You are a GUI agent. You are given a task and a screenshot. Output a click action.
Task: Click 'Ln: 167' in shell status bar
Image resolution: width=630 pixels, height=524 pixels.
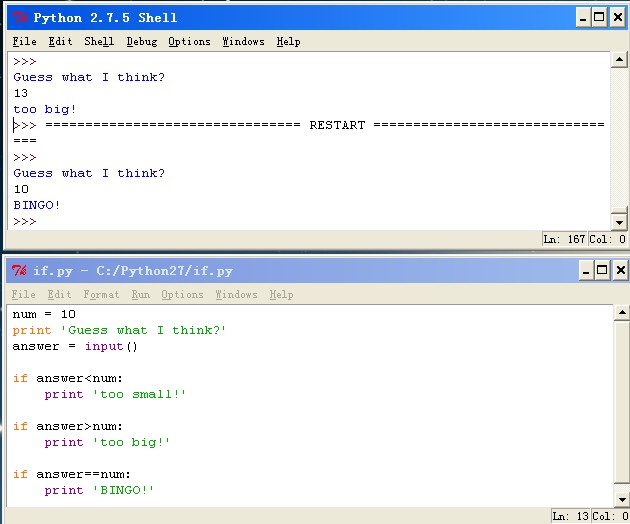pyautogui.click(x=564, y=239)
